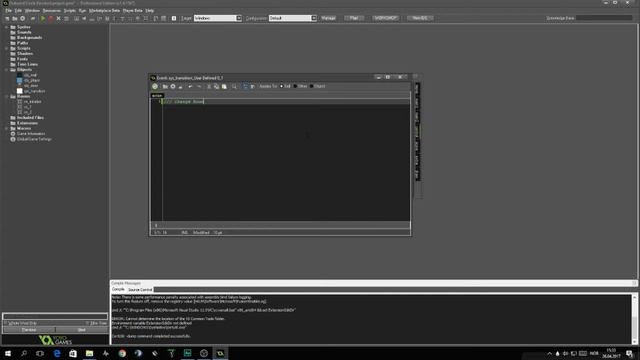Open Microsoft Edge from taskbar

pyautogui.click(x=57, y=353)
